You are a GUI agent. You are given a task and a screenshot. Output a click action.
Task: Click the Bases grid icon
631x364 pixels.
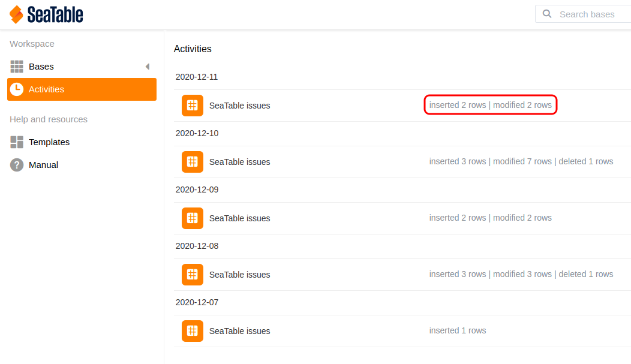click(x=17, y=67)
